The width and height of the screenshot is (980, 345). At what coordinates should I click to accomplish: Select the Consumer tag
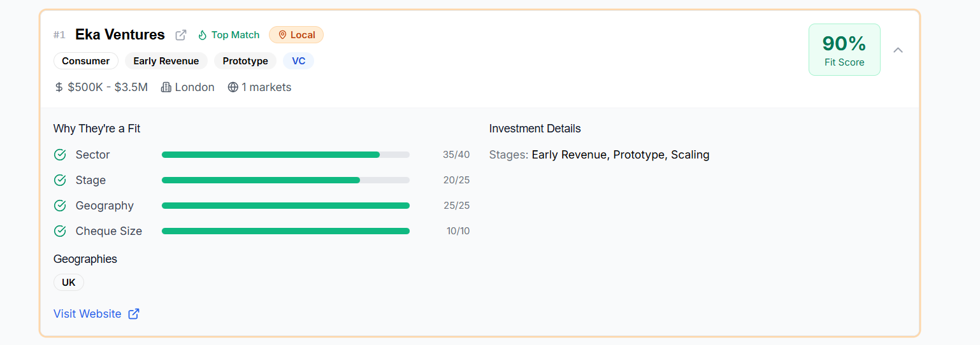(x=86, y=61)
